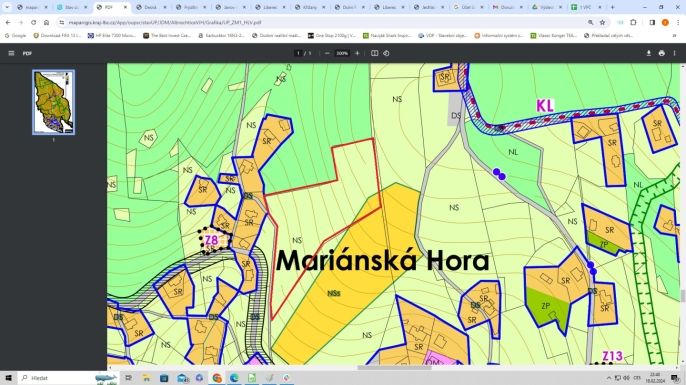
Task: Switch to the Gmail tab
Action: [508, 7]
